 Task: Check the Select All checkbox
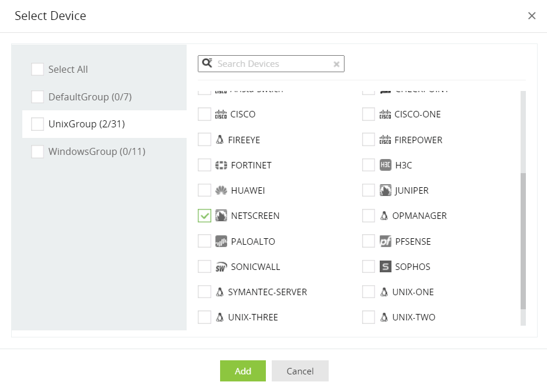38,69
